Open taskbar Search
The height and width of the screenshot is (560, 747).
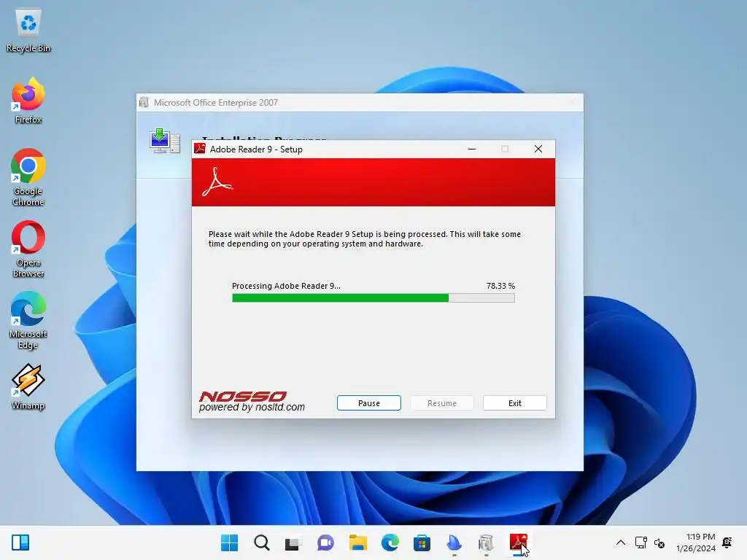(262, 542)
